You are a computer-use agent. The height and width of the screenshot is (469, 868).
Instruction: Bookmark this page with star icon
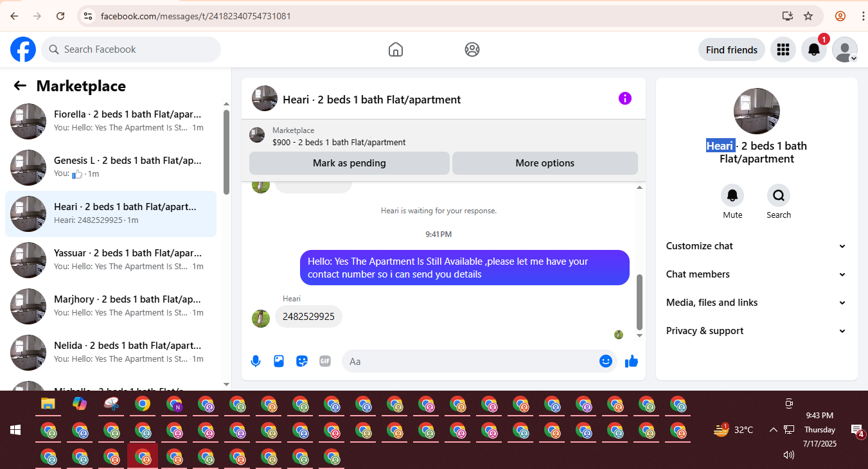[808, 16]
